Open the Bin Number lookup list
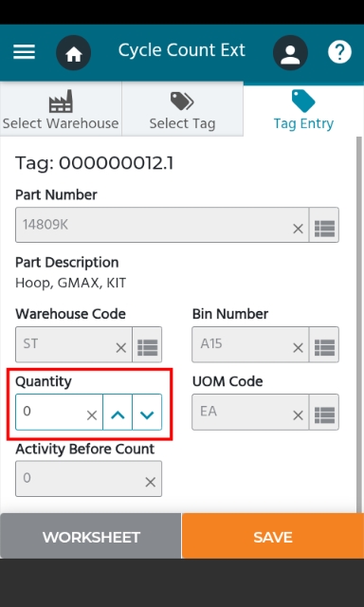Viewport: 364px width, 607px height. tap(324, 344)
